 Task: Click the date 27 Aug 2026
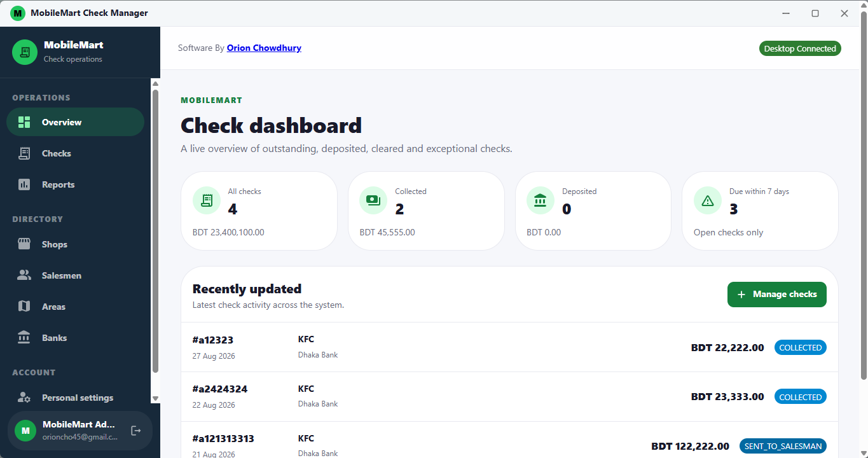[x=214, y=356]
